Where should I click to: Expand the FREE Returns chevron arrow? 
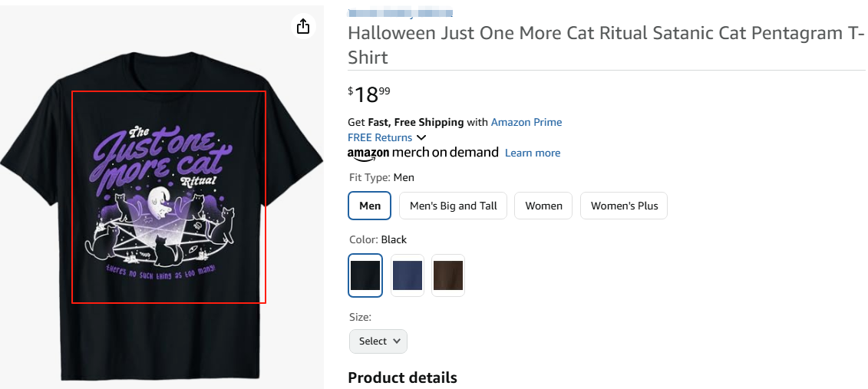tap(421, 137)
